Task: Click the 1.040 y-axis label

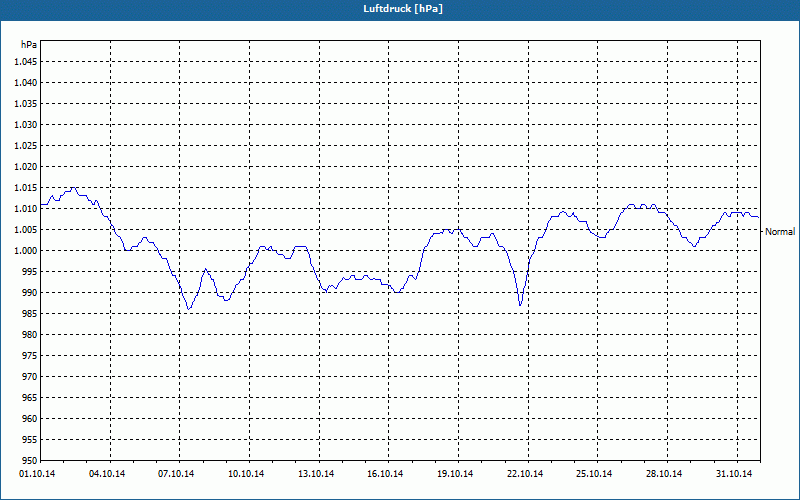Action: (x=26, y=83)
